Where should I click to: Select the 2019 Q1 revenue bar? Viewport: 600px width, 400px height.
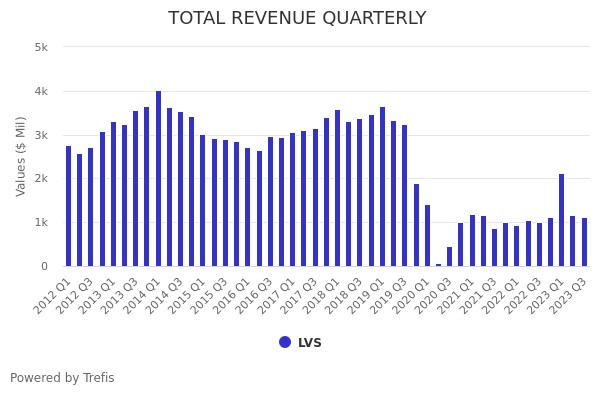[x=382, y=187]
